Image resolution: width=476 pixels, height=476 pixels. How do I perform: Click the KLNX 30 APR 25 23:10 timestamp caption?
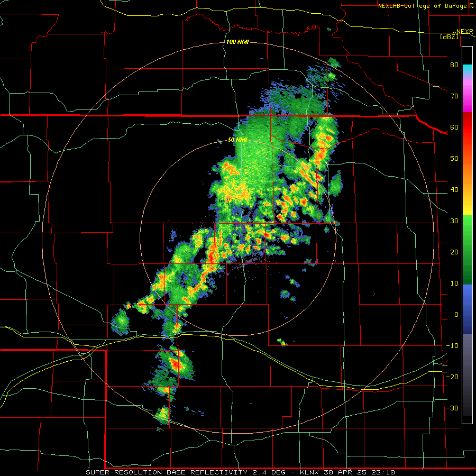(x=347, y=472)
